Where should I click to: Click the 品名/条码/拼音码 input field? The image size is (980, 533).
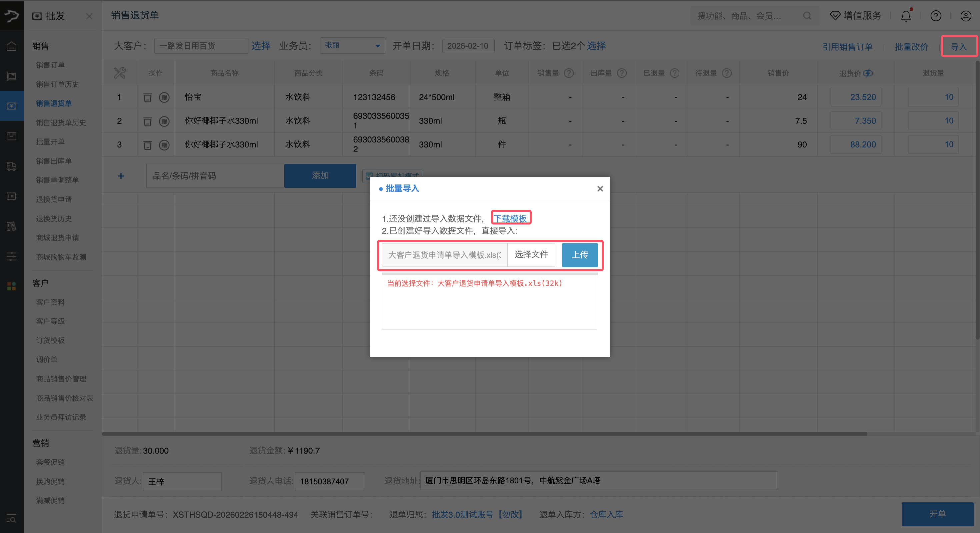pyautogui.click(x=215, y=175)
